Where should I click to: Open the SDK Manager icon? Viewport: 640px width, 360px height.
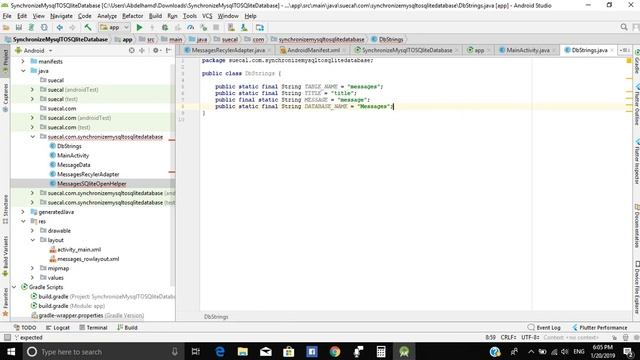[x=244, y=28]
